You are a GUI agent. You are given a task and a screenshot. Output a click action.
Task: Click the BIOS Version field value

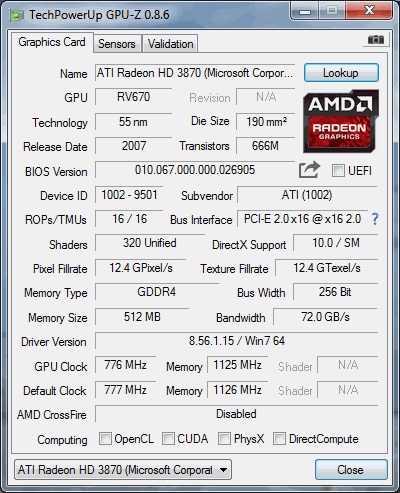tap(195, 170)
